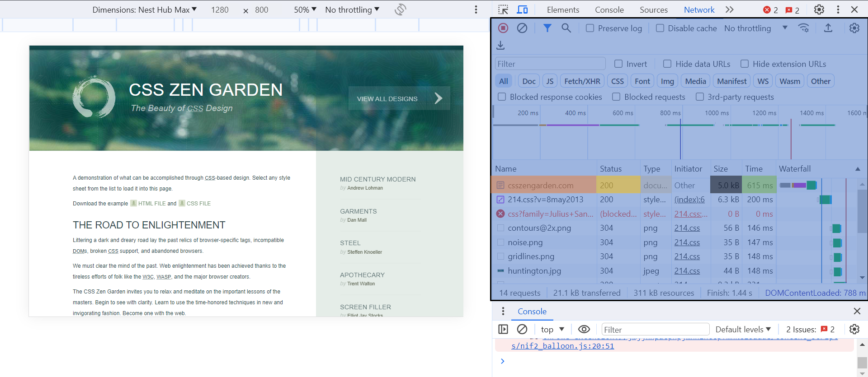The image size is (868, 377).
Task: Open the console drawer more menu
Action: tap(503, 311)
